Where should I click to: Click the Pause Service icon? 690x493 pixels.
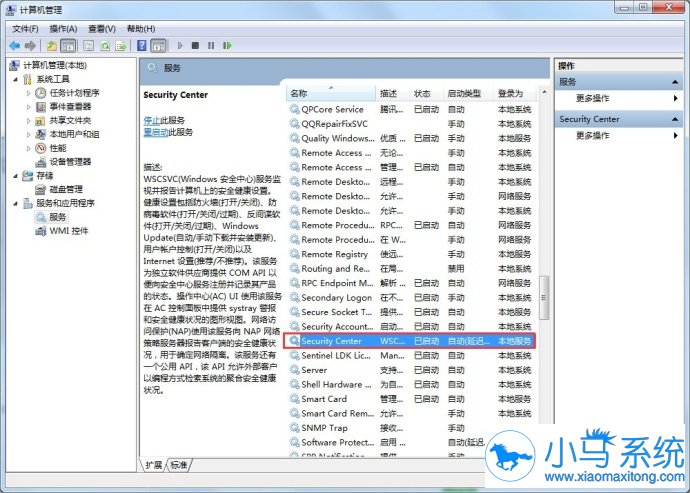(211, 45)
